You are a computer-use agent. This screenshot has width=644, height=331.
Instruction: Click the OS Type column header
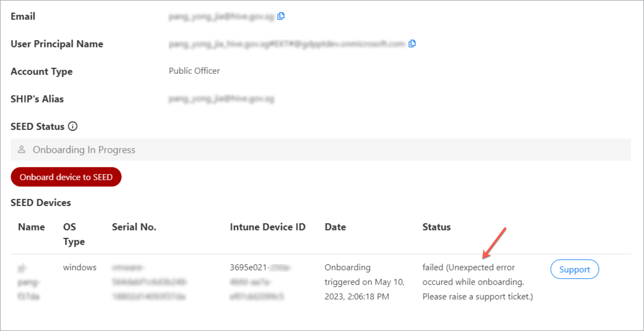click(x=73, y=234)
